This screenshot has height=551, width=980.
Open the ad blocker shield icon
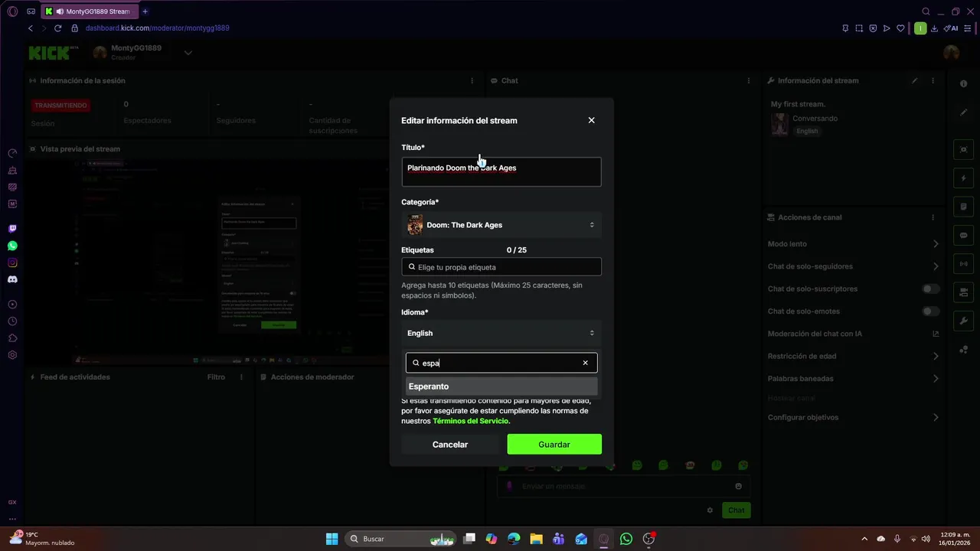[x=873, y=28]
